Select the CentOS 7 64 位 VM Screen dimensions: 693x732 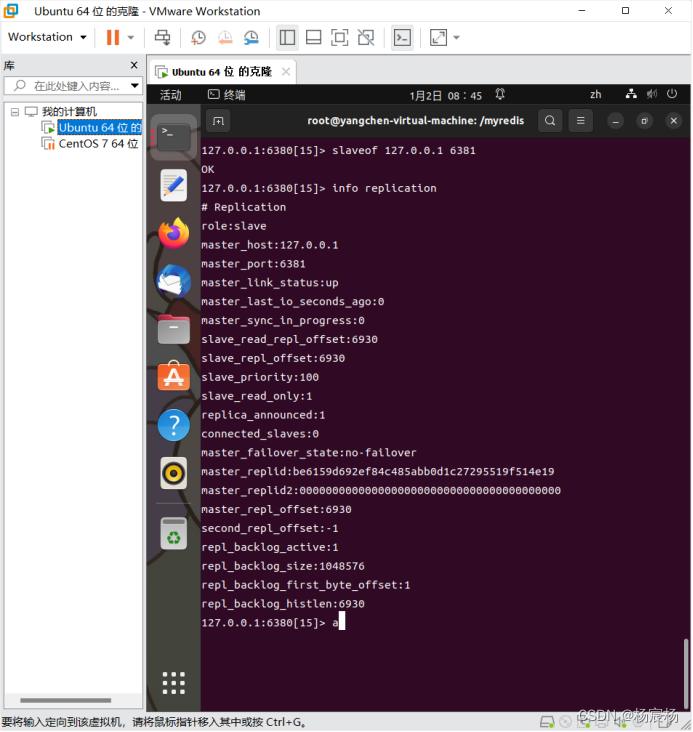[x=98, y=144]
